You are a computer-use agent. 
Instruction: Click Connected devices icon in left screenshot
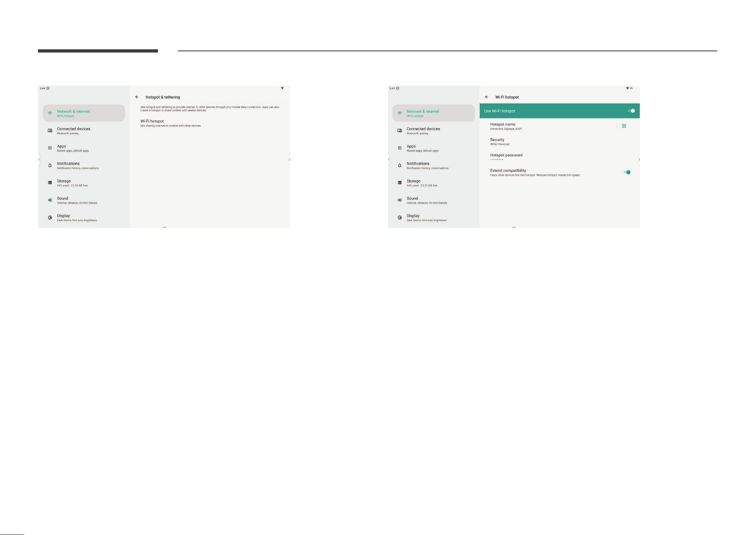coord(50,131)
